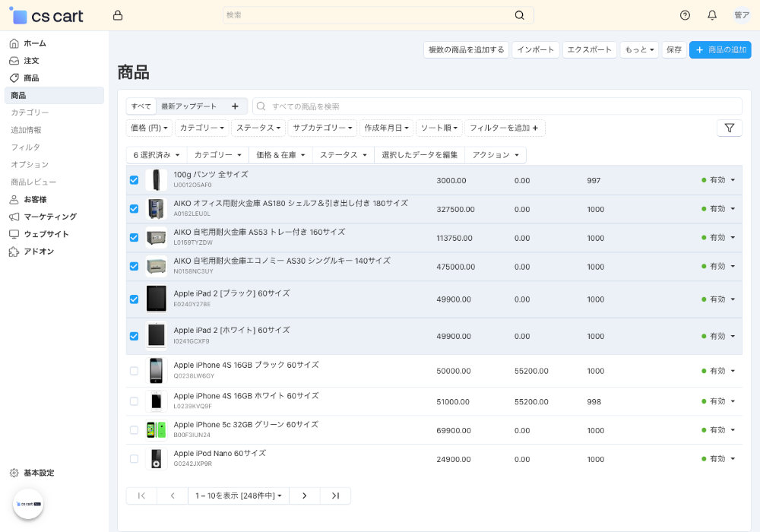Image resolution: width=760 pixels, height=532 pixels.
Task: Click the Apple iPad 2 [ブラック] thumbnail
Action: tap(156, 299)
